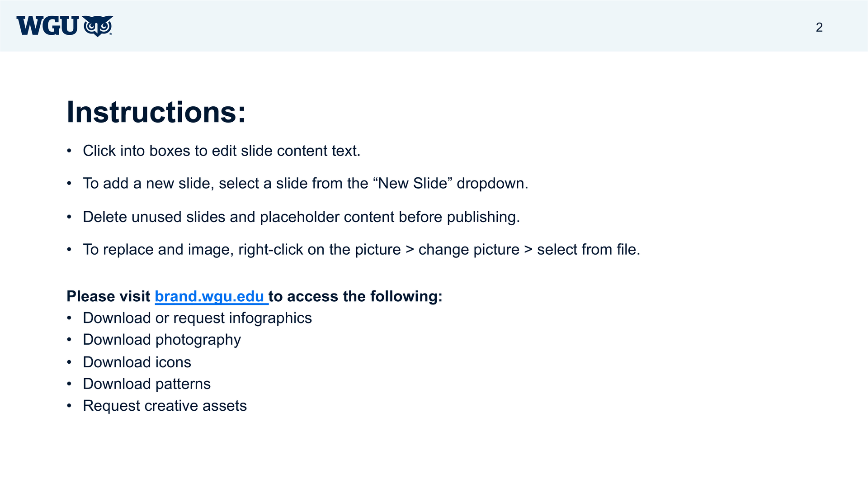Click the 'Download photography' bullet
The height and width of the screenshot is (489, 868).
point(162,340)
